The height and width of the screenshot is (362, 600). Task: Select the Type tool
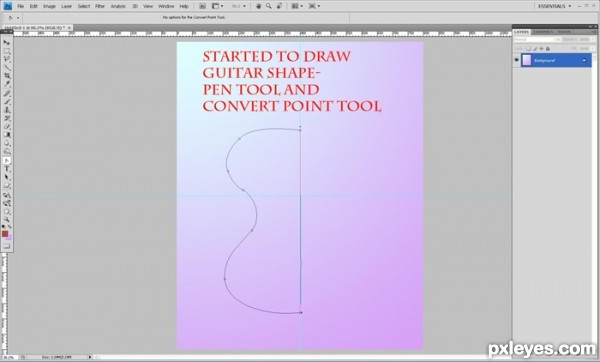7,170
